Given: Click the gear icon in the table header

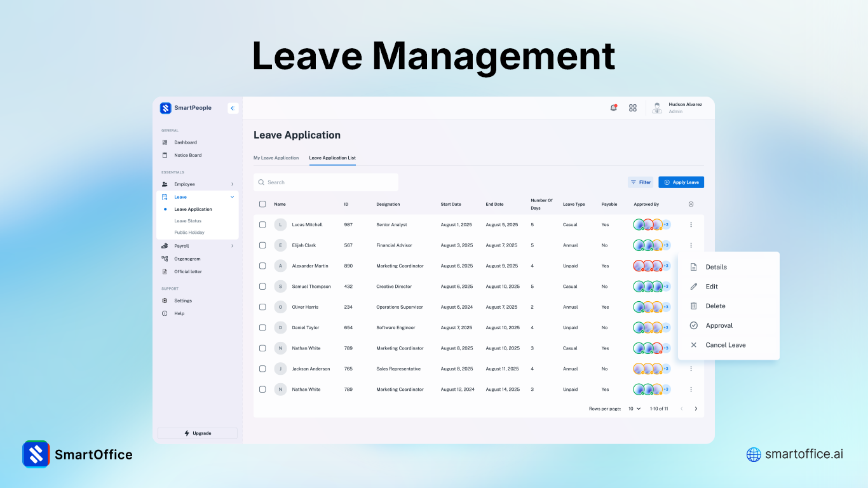Looking at the screenshot, I should (691, 204).
